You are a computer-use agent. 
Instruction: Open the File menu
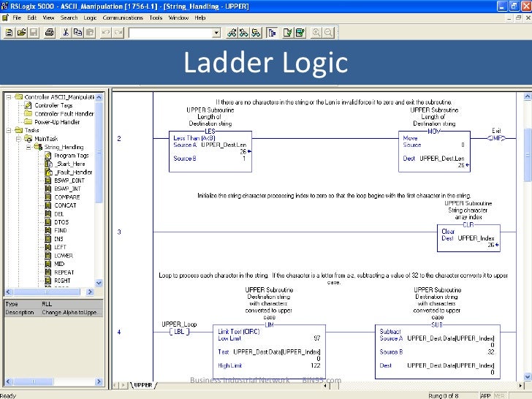click(x=17, y=18)
